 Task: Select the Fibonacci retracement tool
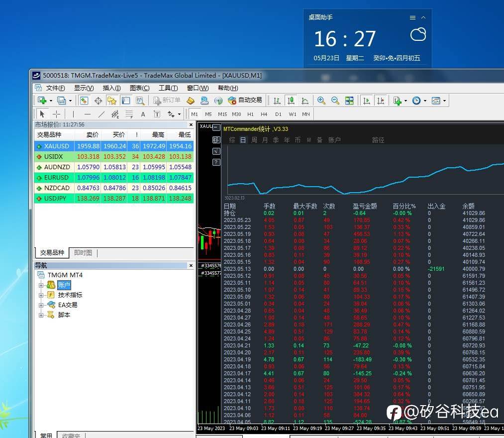129,114
